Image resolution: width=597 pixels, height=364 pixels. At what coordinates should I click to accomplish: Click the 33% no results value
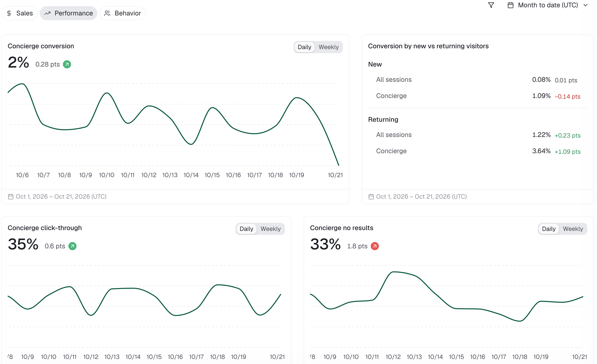click(x=325, y=244)
